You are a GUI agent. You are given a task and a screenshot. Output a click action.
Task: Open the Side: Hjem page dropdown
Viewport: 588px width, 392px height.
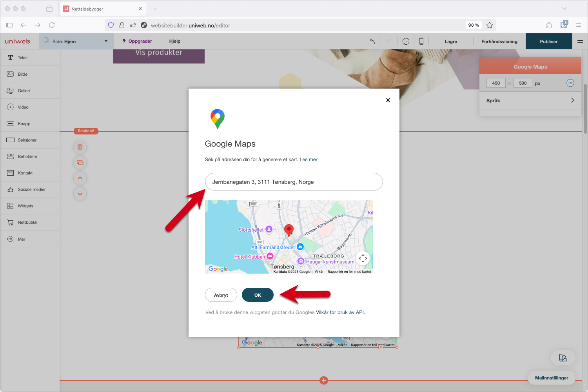click(76, 41)
